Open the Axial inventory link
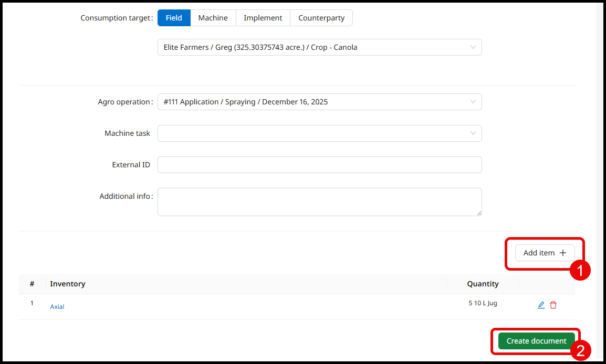 click(x=57, y=307)
